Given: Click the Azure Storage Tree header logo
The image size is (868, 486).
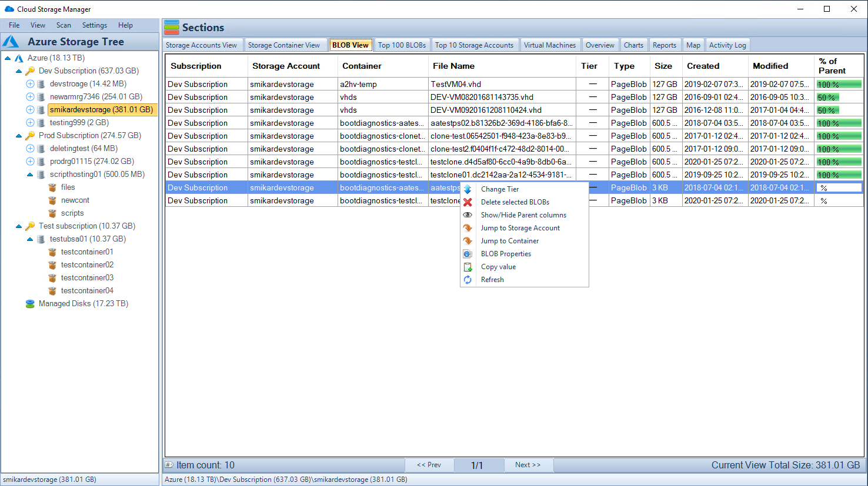Looking at the screenshot, I should (x=11, y=42).
